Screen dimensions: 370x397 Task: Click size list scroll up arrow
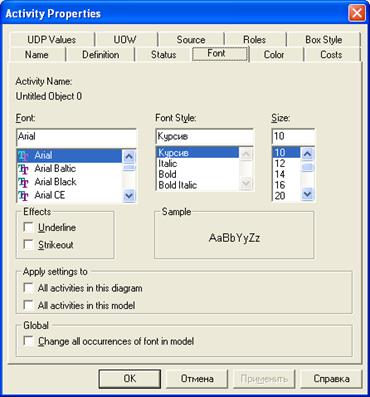(307, 154)
